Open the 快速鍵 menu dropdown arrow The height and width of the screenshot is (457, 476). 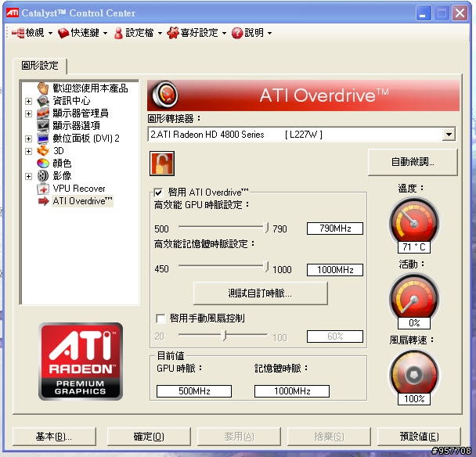[x=106, y=33]
